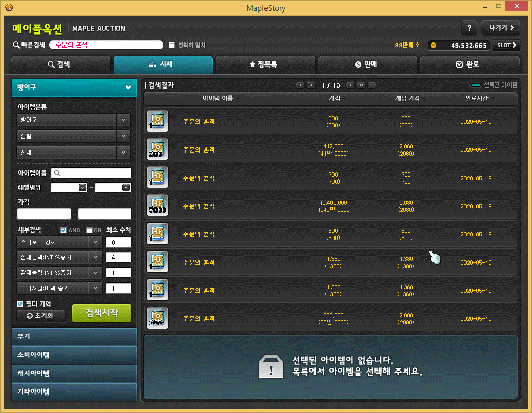The width and height of the screenshot is (532, 413).
Task: Select the item icon priced 800
Action: (158, 234)
